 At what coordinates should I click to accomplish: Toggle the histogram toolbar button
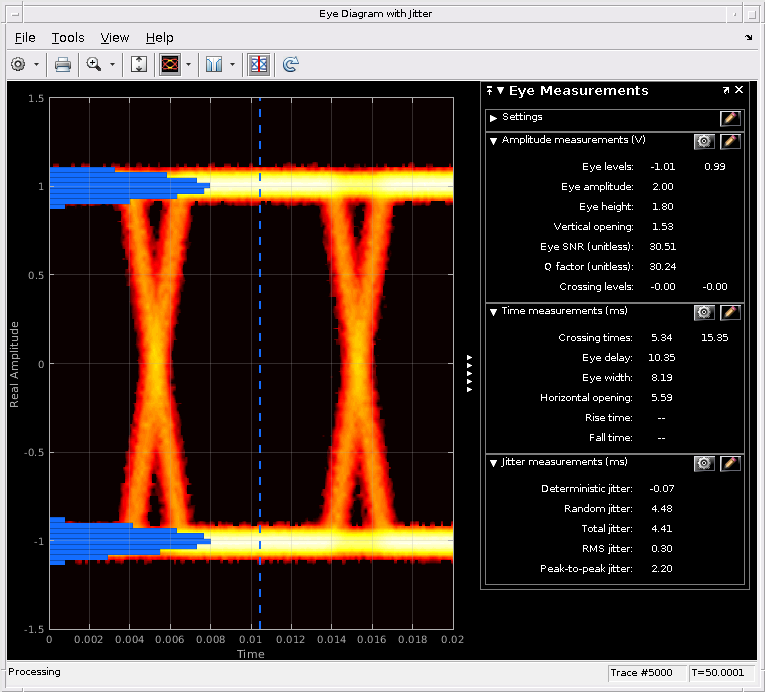point(213,64)
